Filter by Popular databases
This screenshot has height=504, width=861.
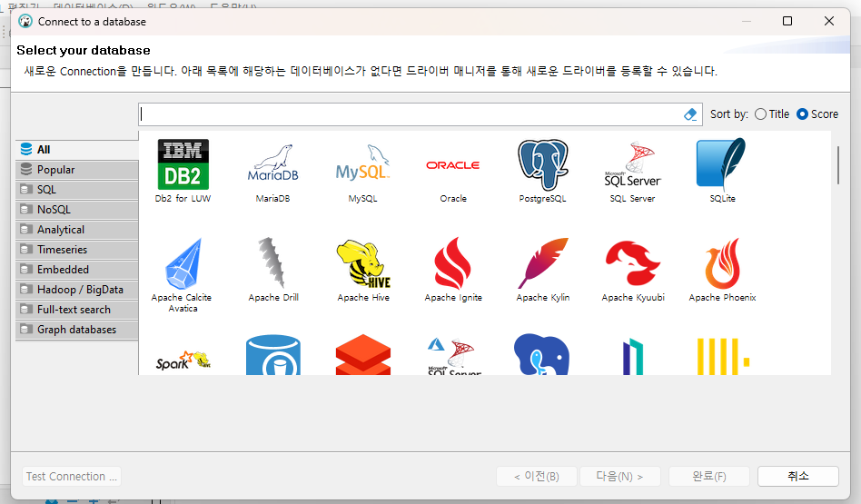pos(77,170)
